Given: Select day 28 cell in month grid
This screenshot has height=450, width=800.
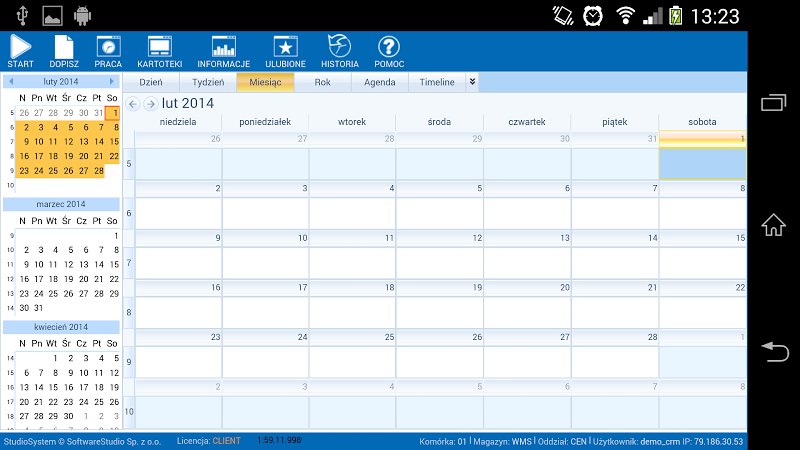Looking at the screenshot, I should [615, 354].
